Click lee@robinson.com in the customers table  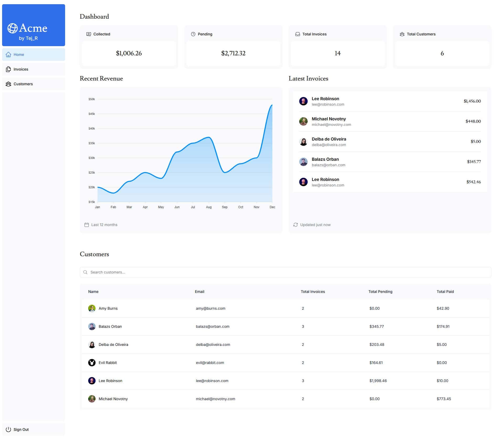212,381
